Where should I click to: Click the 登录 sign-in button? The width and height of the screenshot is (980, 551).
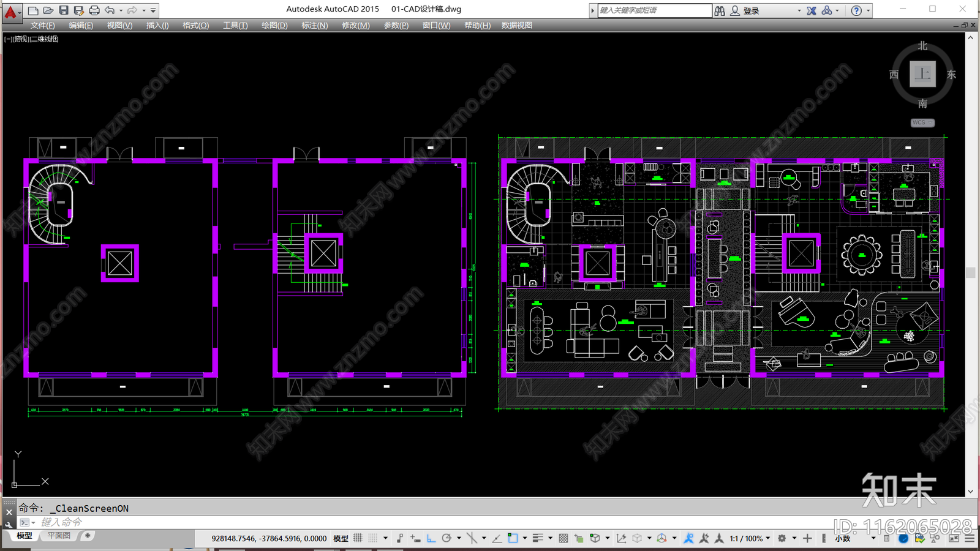click(x=752, y=10)
